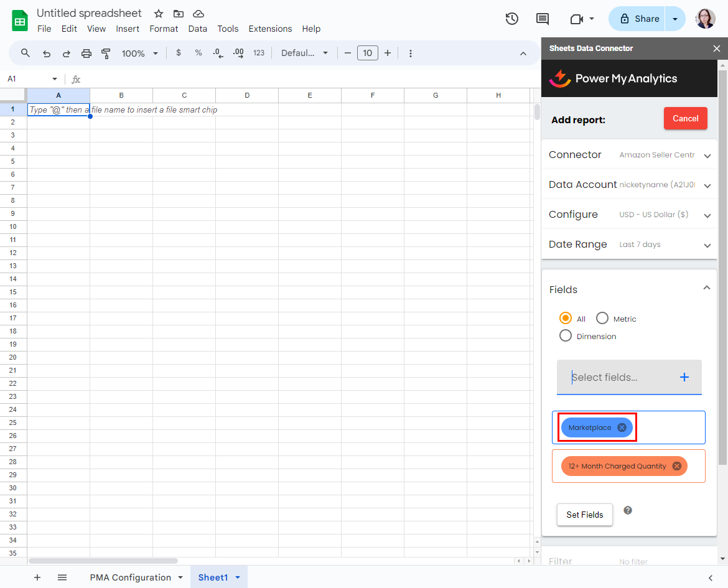Click the print icon

click(86, 54)
